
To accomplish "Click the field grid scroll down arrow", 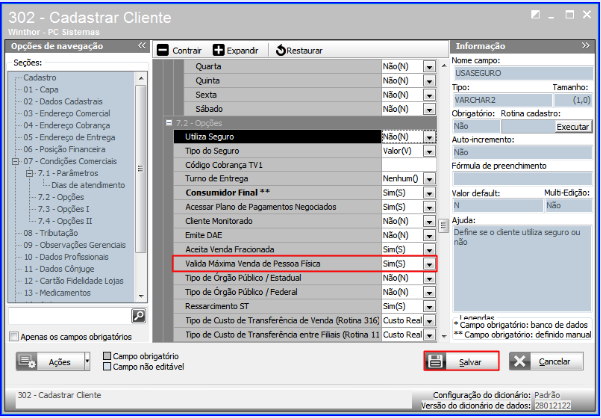I will (444, 336).
